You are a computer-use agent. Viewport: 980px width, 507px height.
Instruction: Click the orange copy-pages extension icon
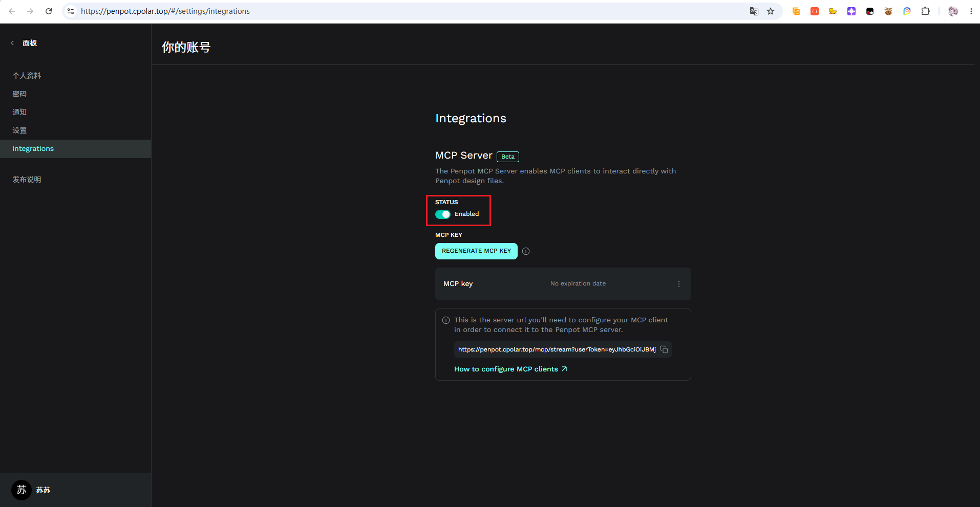click(x=796, y=11)
